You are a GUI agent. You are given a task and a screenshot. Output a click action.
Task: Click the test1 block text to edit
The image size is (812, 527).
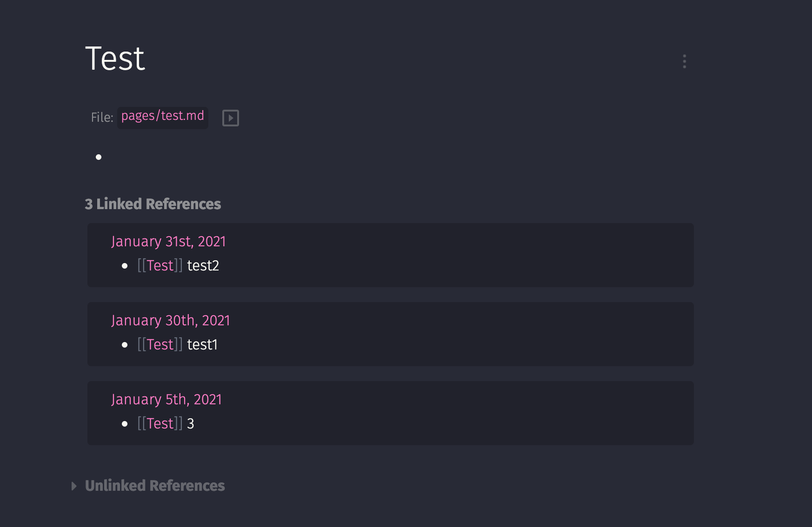[x=202, y=345]
